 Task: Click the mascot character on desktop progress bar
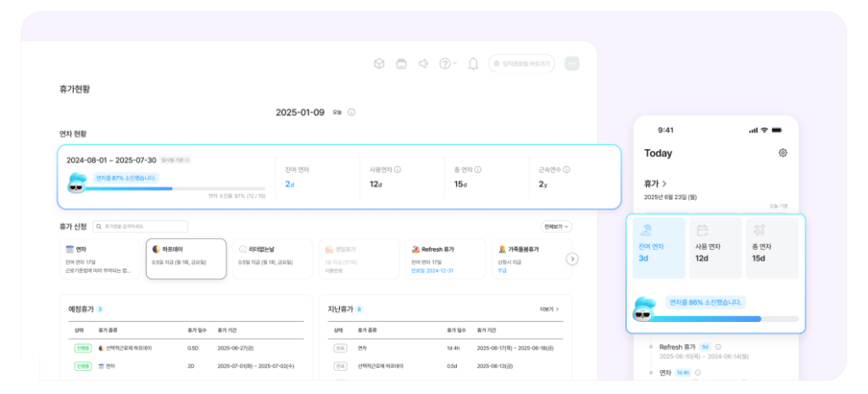tap(76, 183)
